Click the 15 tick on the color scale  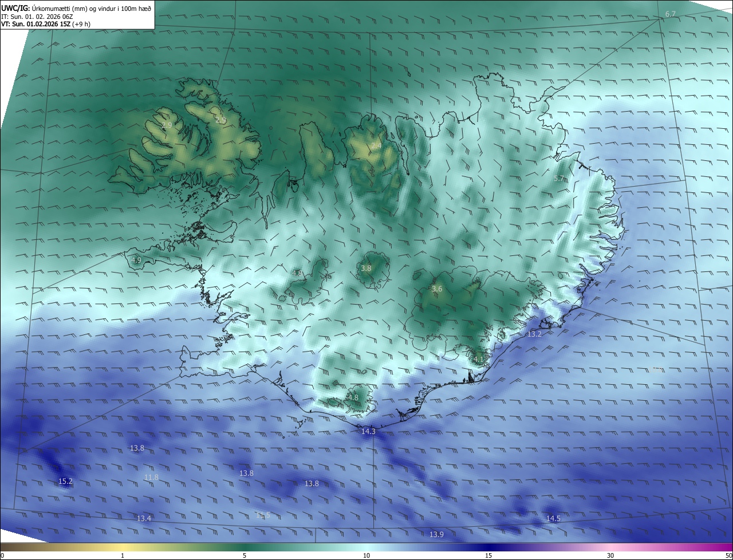tap(488, 555)
